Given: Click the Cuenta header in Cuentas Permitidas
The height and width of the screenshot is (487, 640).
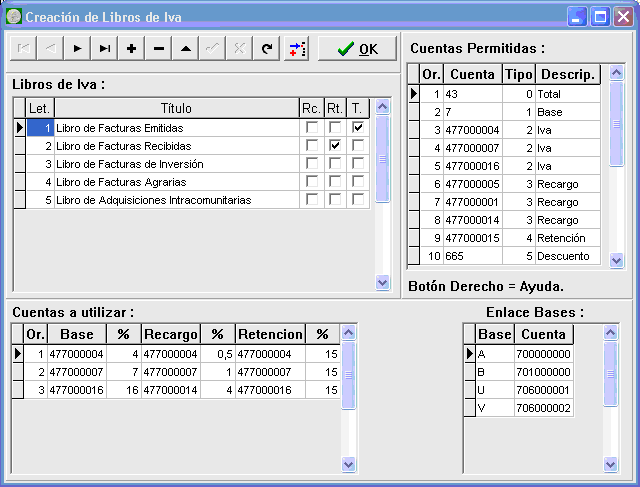Looking at the screenshot, I should click(x=472, y=75).
